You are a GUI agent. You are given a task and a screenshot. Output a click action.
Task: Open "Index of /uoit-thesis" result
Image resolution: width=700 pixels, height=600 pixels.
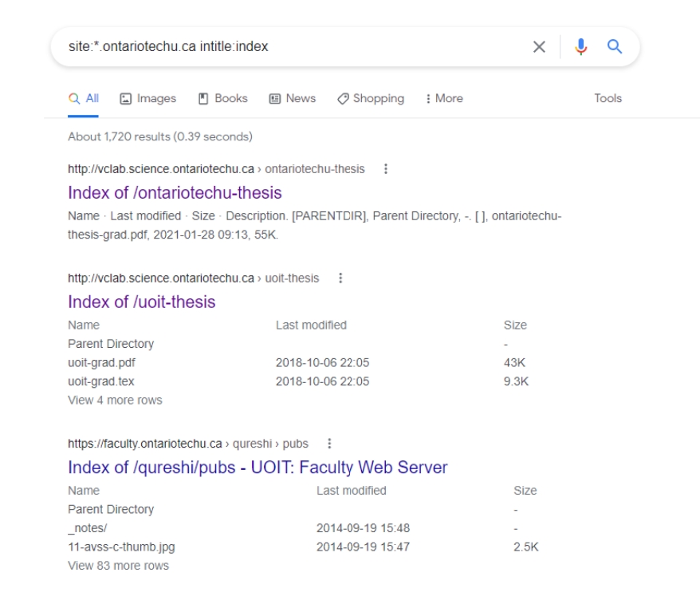click(142, 302)
